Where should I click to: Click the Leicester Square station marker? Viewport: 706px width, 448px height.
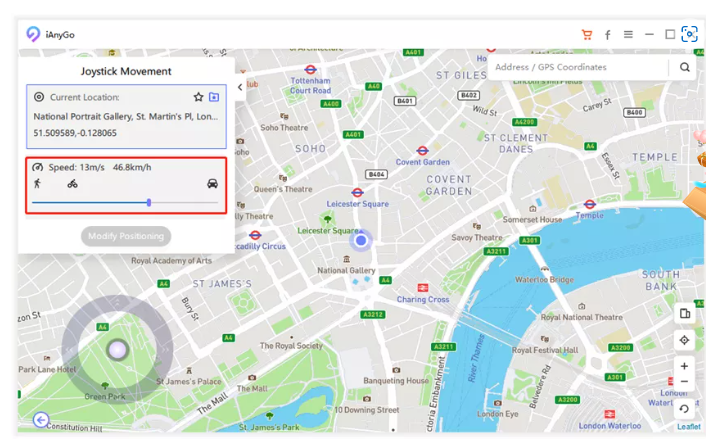tap(358, 193)
